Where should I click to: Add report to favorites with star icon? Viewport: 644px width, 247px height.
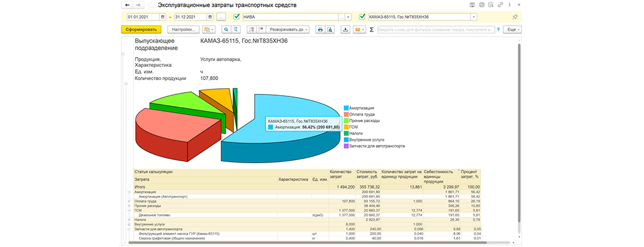click(152, 5)
